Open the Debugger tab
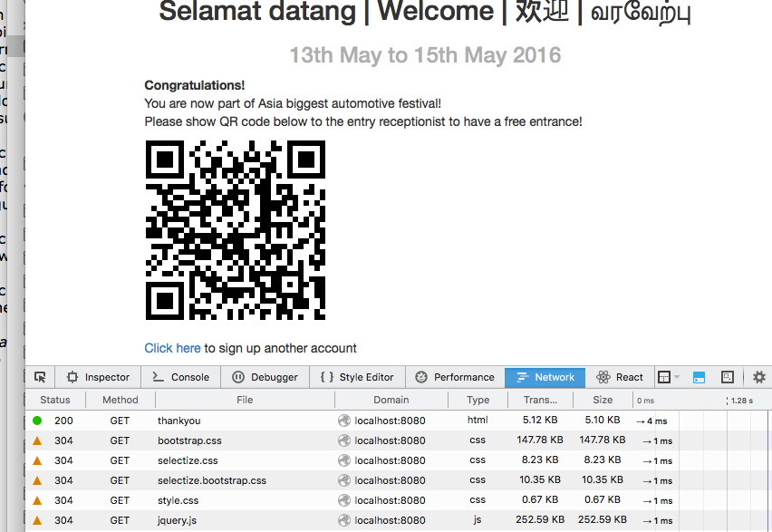Viewport: 772px width, 532px height. tap(265, 377)
